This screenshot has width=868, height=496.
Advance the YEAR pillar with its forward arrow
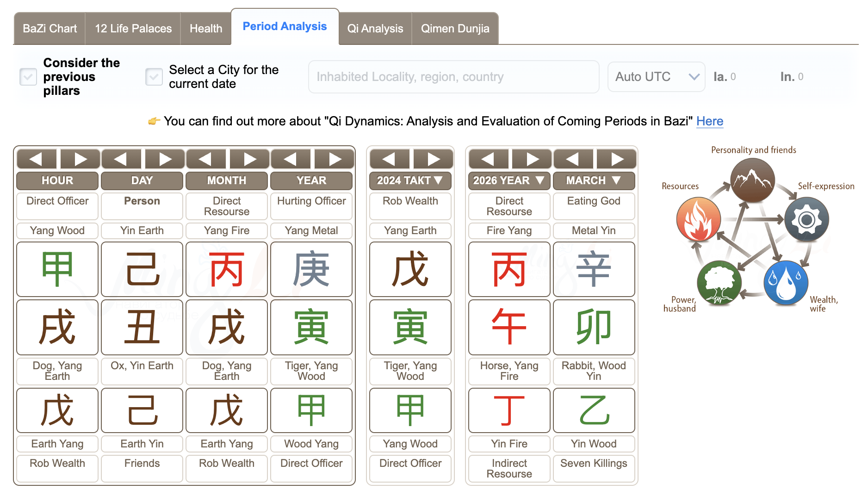coord(334,159)
